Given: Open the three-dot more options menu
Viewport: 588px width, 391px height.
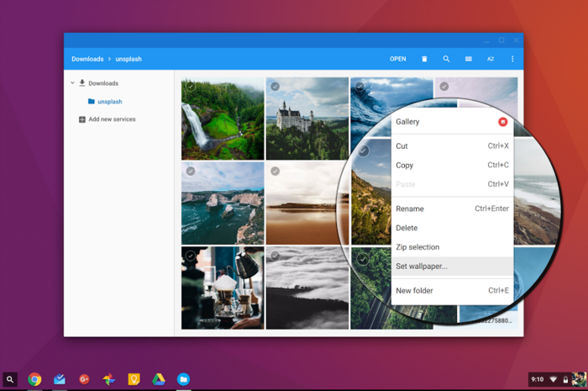Looking at the screenshot, I should [x=512, y=59].
